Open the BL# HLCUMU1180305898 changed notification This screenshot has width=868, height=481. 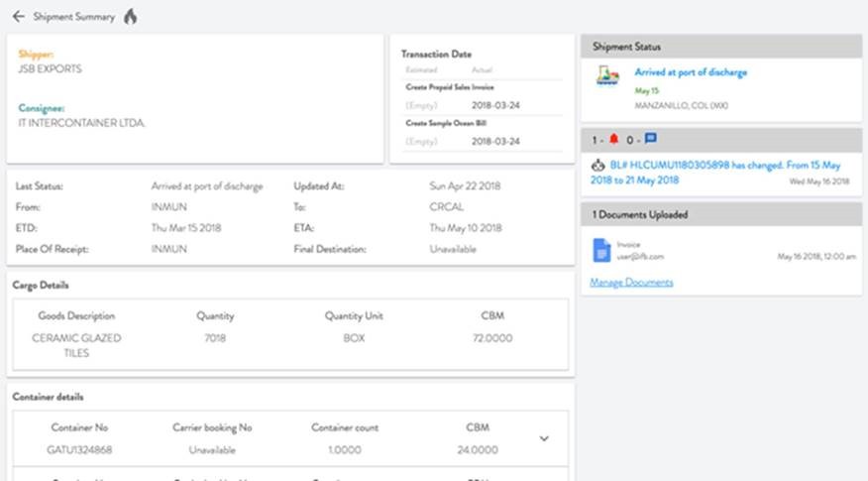click(x=715, y=173)
